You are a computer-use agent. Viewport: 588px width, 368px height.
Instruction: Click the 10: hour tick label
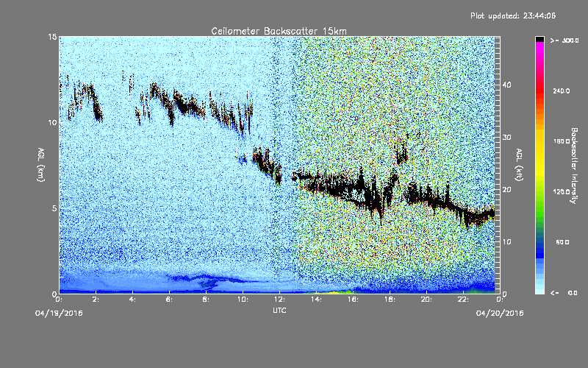coord(243,300)
